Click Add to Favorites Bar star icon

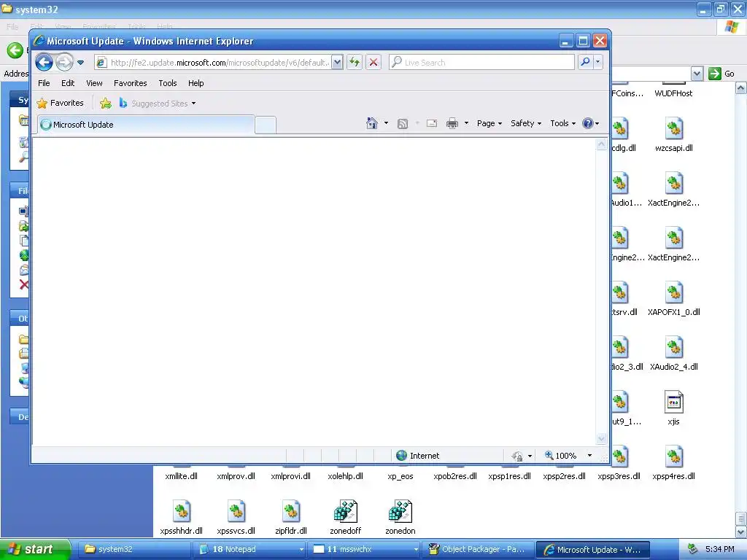coord(106,104)
